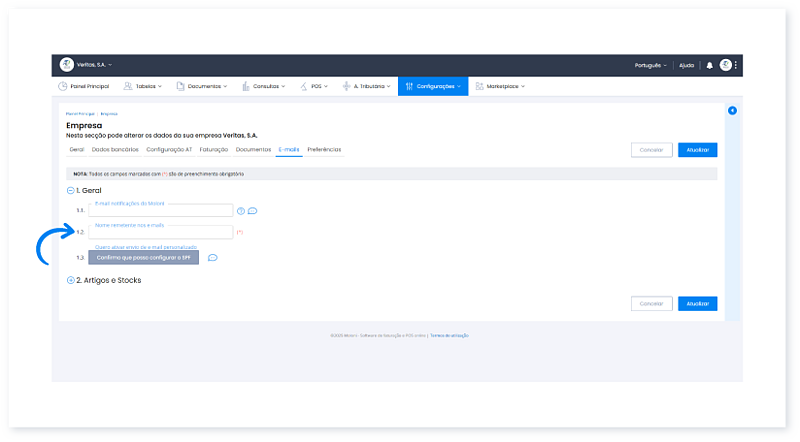Expand the 2. Artigos e Stocks section
Screen dimensions: 800x442
click(x=70, y=280)
